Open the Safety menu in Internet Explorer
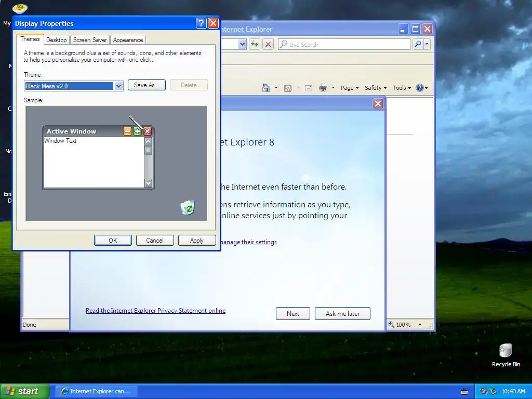Viewport: 532px width, 399px height. [375, 88]
